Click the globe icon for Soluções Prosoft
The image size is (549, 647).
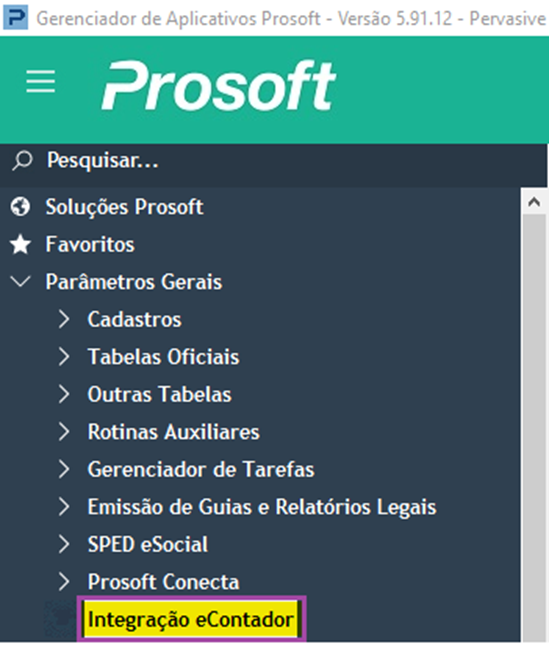(x=20, y=207)
